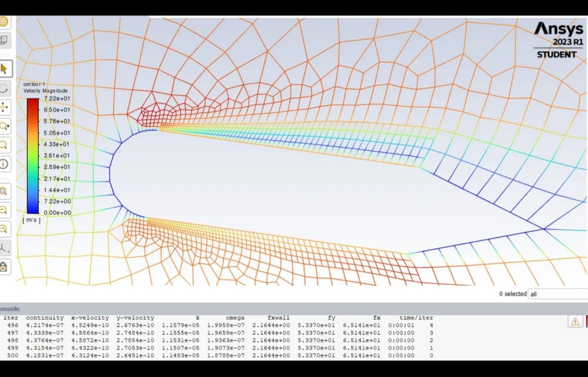The image size is (588, 377).
Task: Activate the pan view tool
Action: point(4,108)
